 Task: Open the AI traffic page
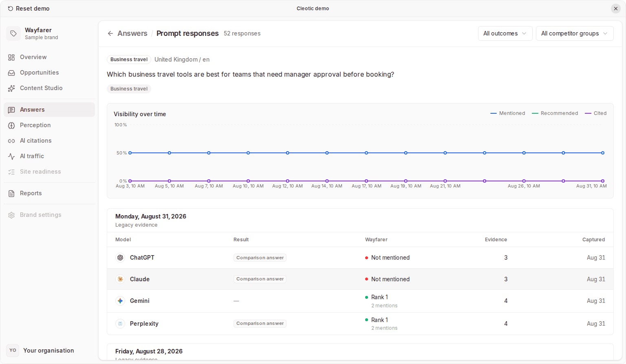click(49, 157)
